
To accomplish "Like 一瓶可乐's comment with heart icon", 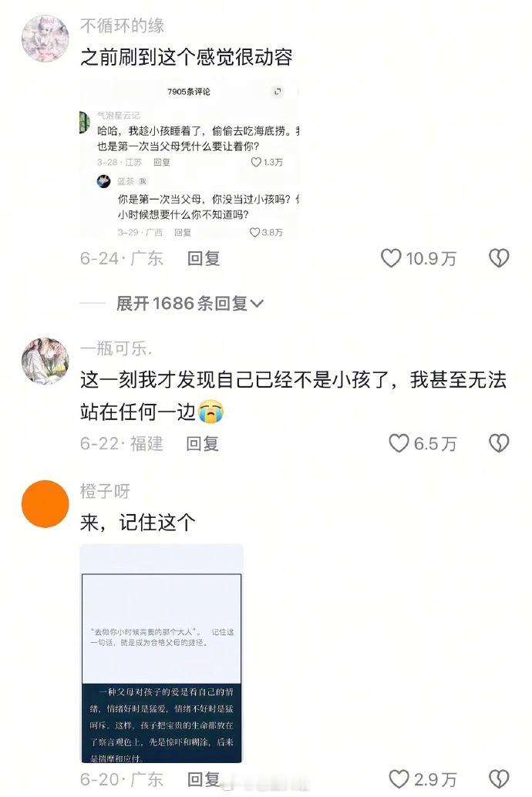I will [399, 442].
